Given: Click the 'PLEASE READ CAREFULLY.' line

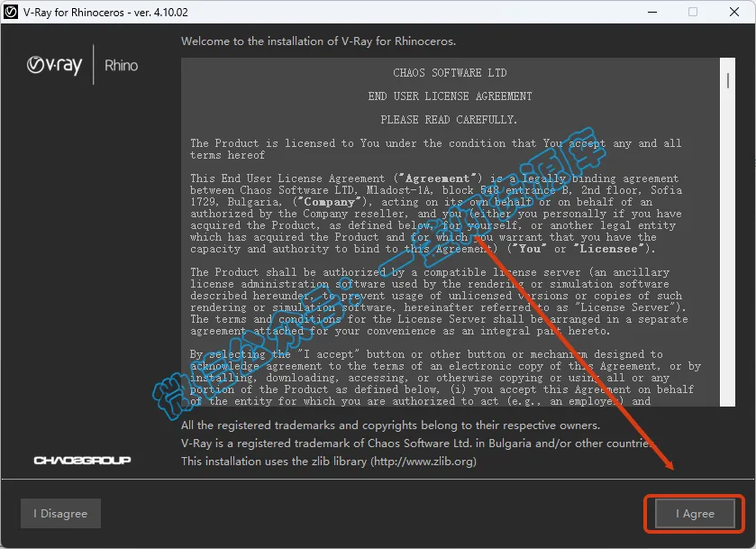Looking at the screenshot, I should 449,120.
